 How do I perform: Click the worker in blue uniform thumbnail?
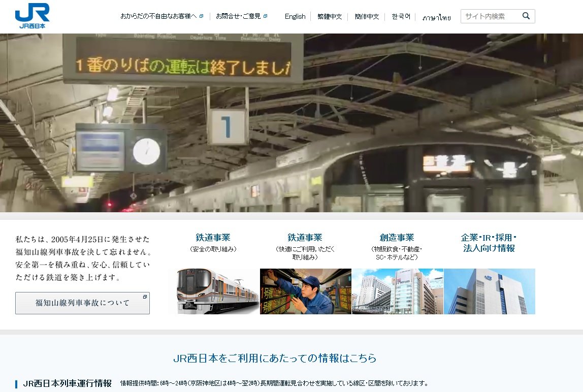pyautogui.click(x=306, y=291)
